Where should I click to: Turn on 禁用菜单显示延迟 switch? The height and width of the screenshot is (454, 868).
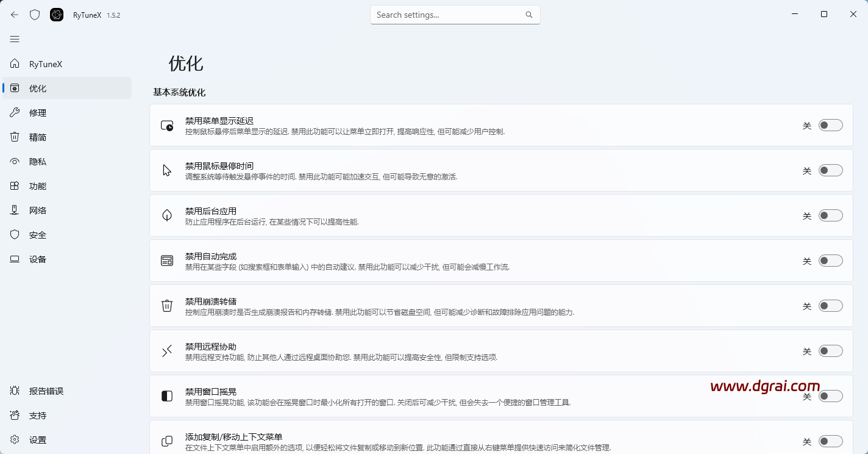click(830, 124)
